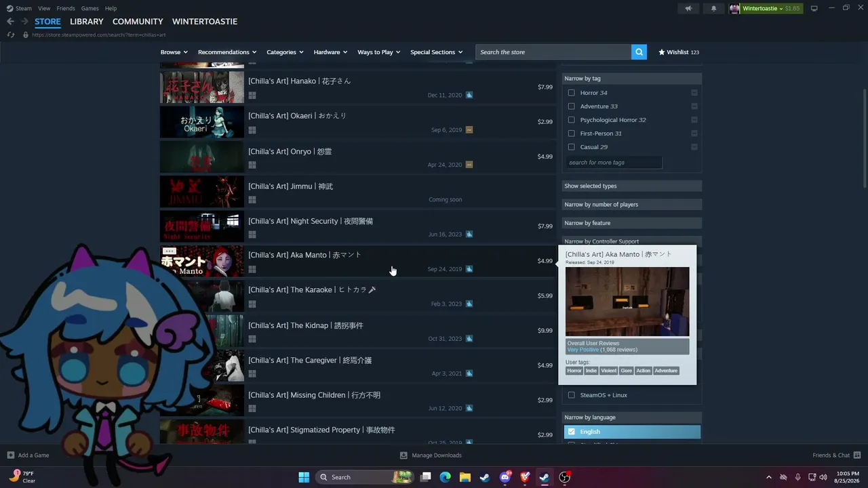This screenshot has width=868, height=488.
Task: Toggle Big Picture mode monitor icon
Action: click(814, 9)
